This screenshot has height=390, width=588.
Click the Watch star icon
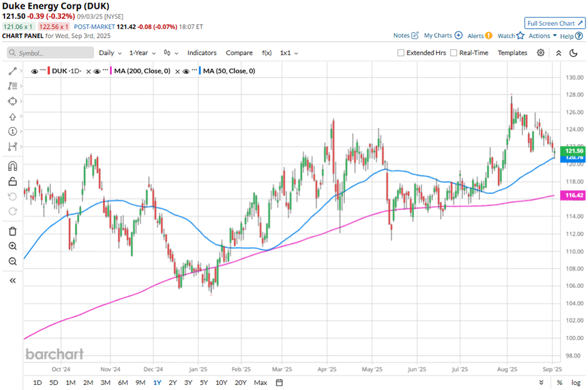point(520,35)
